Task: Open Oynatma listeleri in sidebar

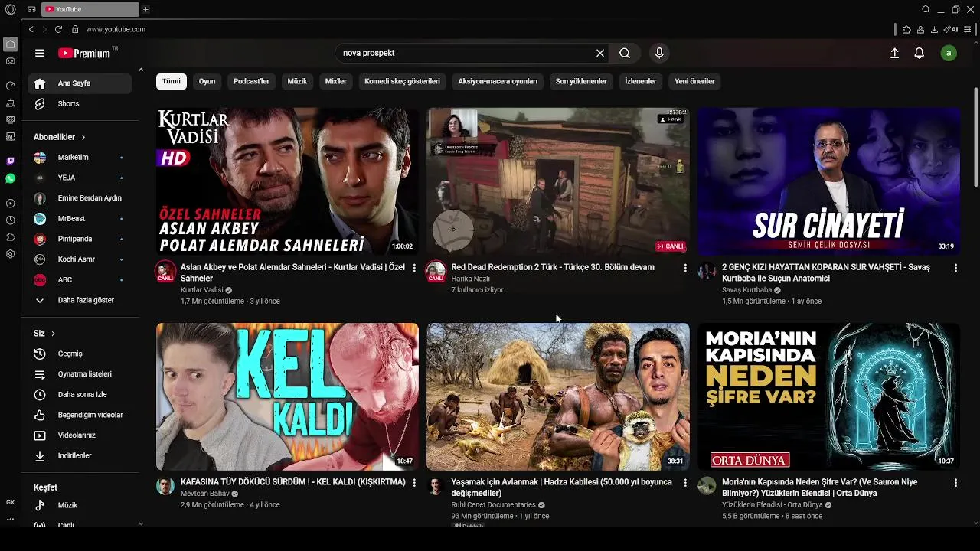Action: 80,374
